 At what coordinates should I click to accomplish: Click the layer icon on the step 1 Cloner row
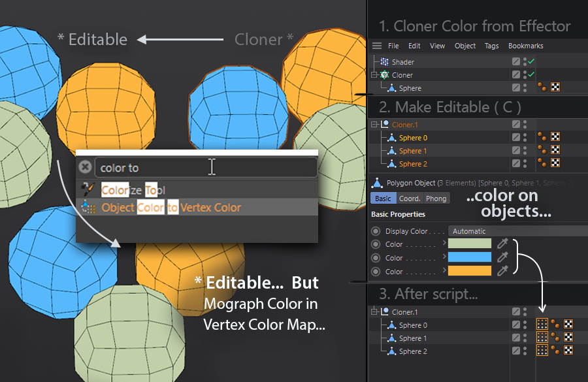[516, 74]
